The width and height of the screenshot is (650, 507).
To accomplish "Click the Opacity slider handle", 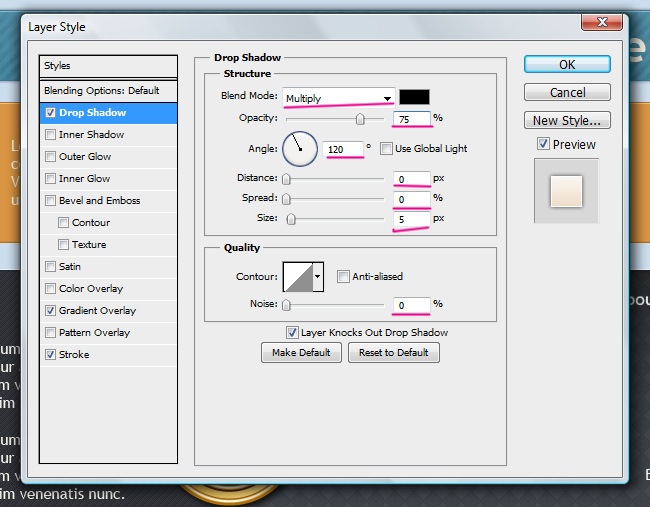I will 359,119.
